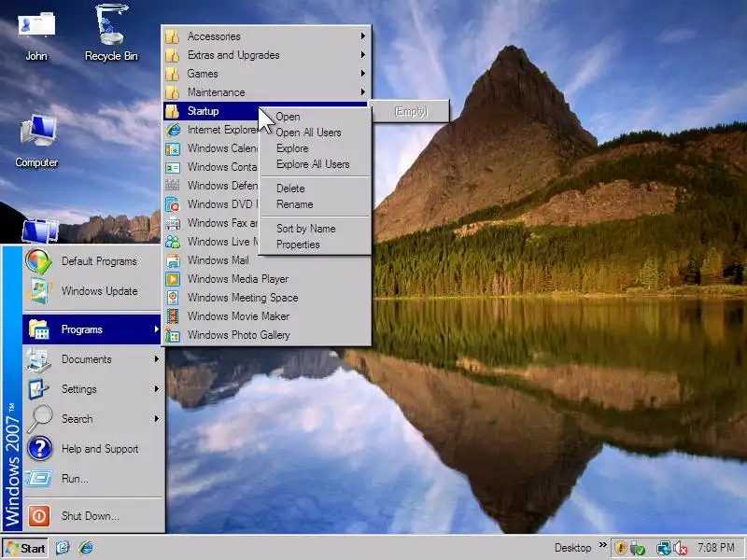Click the Windows Mail icon
The width and height of the screenshot is (747, 560).
pos(173,260)
